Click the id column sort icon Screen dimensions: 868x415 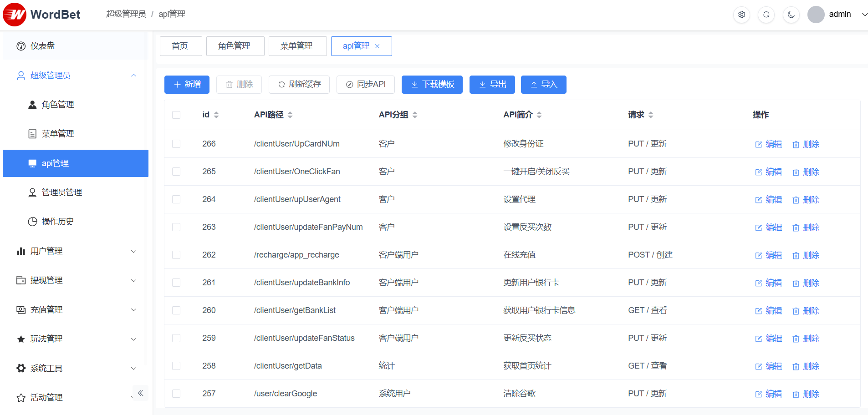tap(216, 115)
